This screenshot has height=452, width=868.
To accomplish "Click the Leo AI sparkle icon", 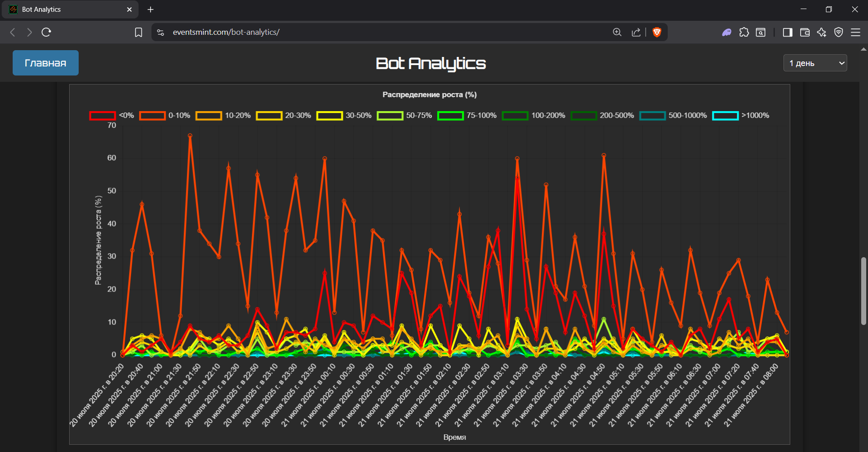I will coord(821,32).
